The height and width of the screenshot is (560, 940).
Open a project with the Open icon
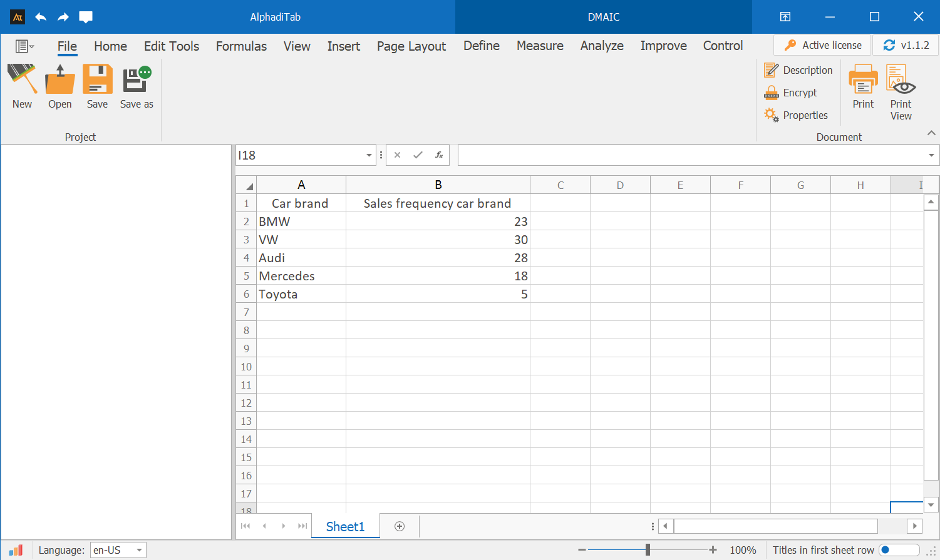point(59,80)
